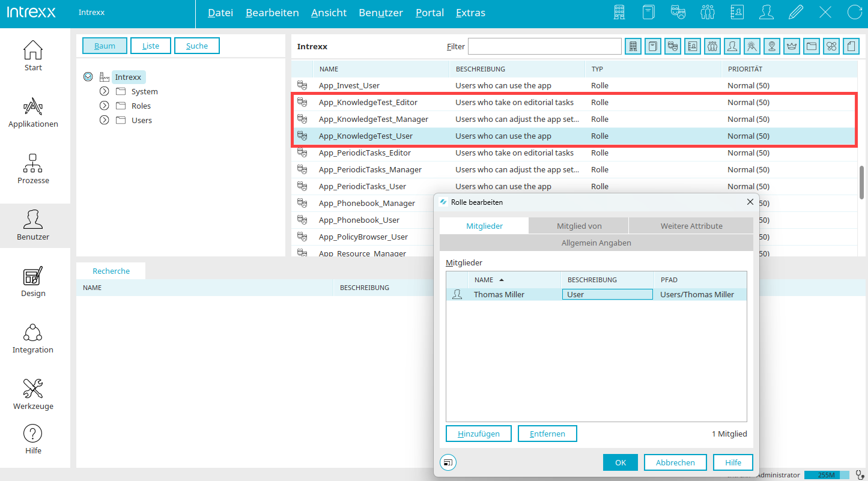This screenshot has height=481, width=868.
Task: Click the sort arrow on dialog NAME column
Action: (x=502, y=280)
